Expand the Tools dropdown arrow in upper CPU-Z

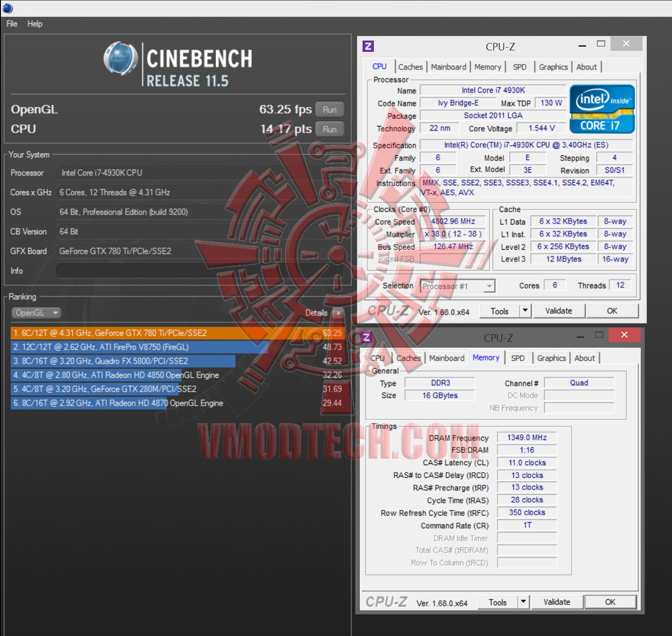pos(525,311)
